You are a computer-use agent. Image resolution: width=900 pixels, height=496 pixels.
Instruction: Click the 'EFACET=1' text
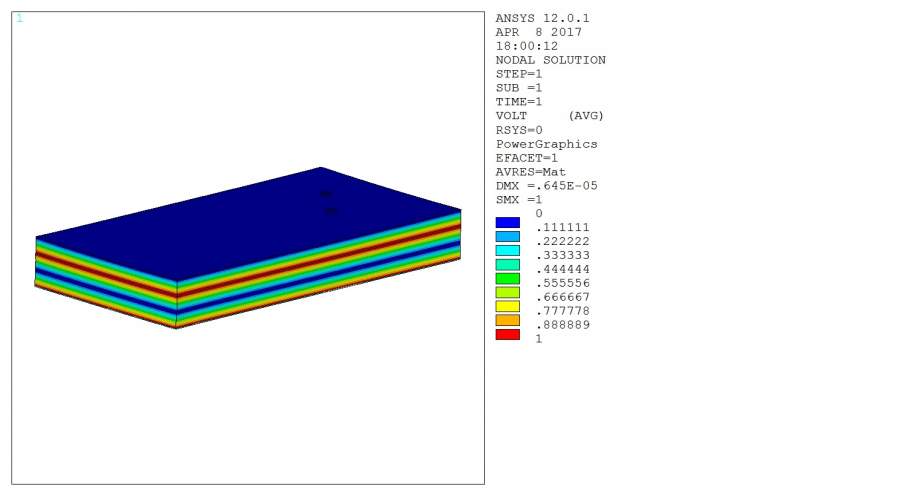coord(527,158)
